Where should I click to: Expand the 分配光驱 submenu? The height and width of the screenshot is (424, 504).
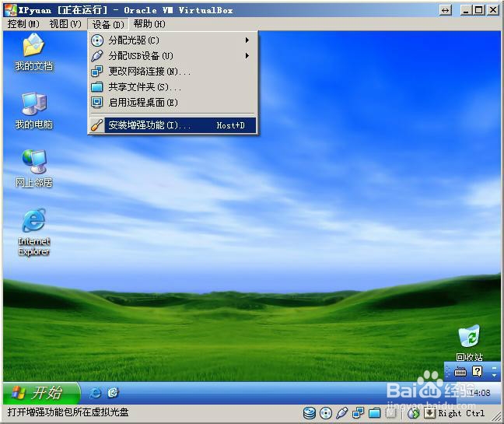[x=173, y=40]
